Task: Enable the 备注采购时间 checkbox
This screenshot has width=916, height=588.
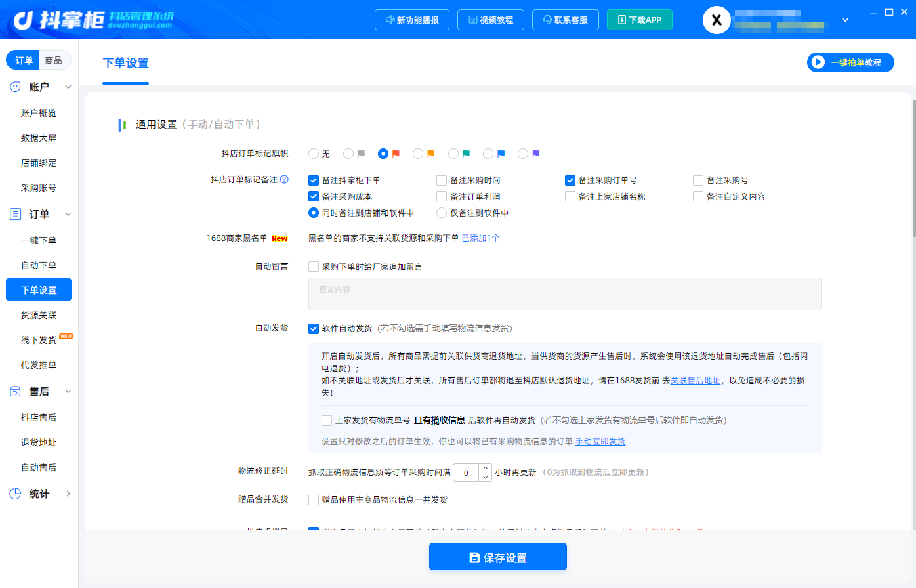Action: coord(442,180)
